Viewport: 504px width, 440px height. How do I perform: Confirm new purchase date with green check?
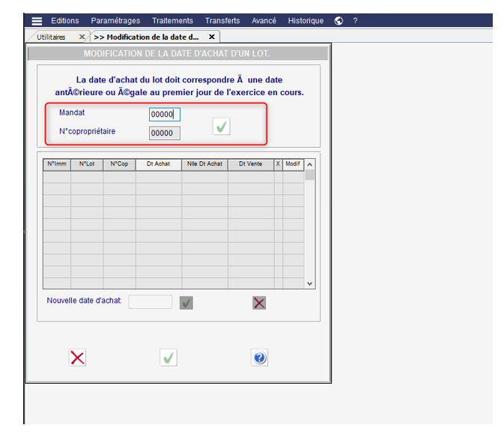coord(186,302)
